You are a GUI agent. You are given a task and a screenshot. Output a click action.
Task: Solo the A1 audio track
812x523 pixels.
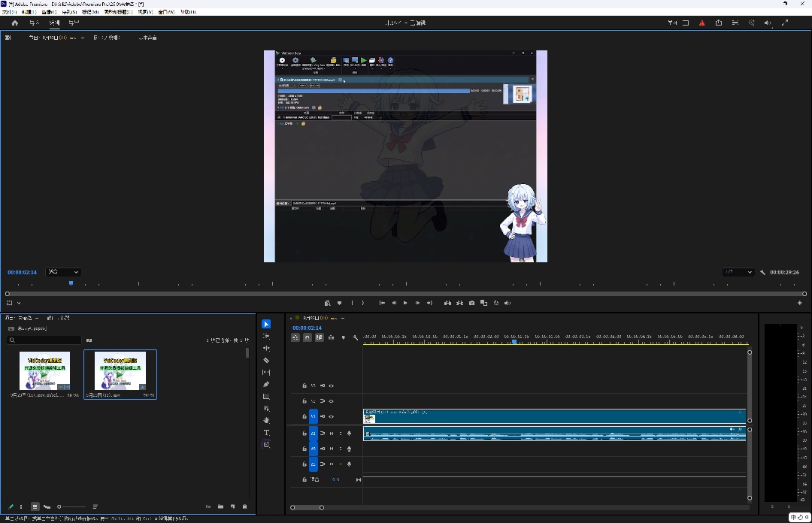[x=341, y=434]
